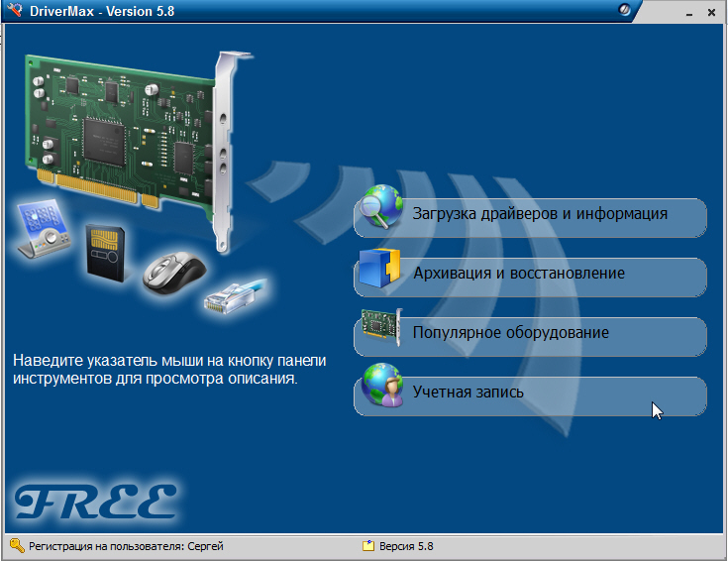Open Загрузка драйверов и информация
Image resolution: width=728 pixels, height=561 pixels.
(530, 218)
